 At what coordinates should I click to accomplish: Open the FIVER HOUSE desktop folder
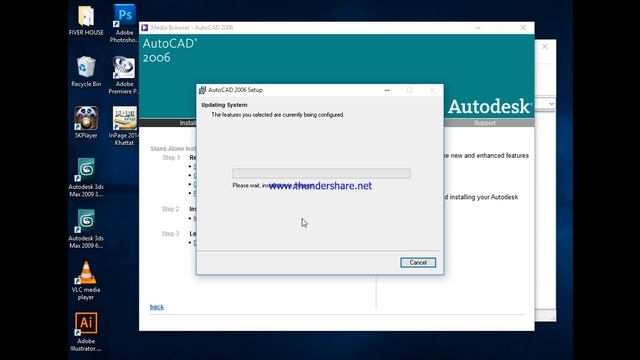click(86, 20)
